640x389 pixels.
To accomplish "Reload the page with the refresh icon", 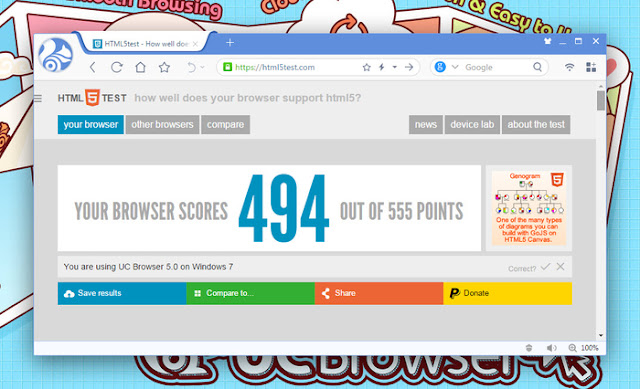I will (117, 67).
